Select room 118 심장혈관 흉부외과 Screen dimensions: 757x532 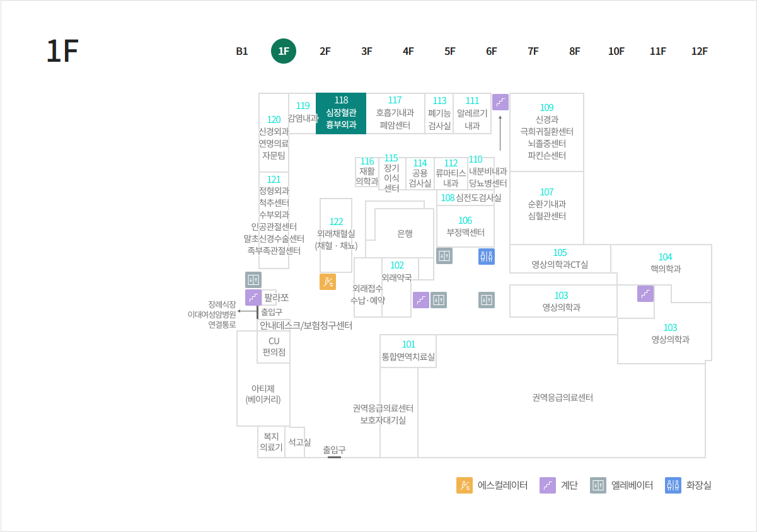pyautogui.click(x=342, y=113)
